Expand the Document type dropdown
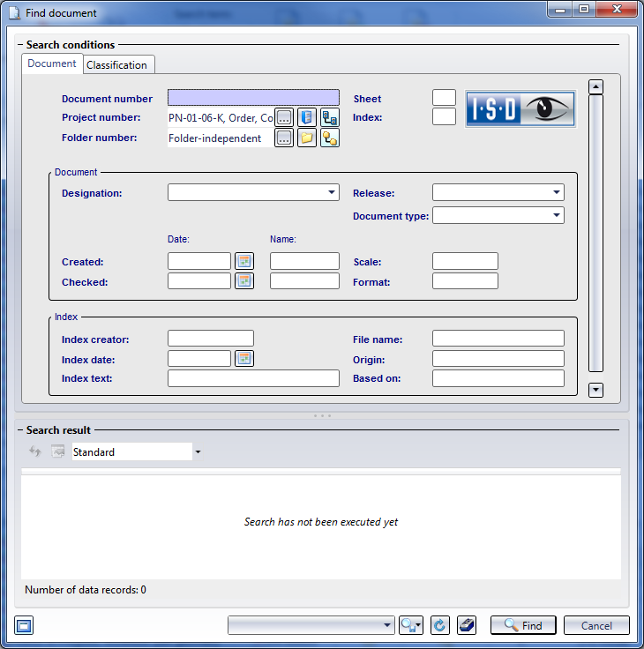The width and height of the screenshot is (644, 649). point(557,215)
